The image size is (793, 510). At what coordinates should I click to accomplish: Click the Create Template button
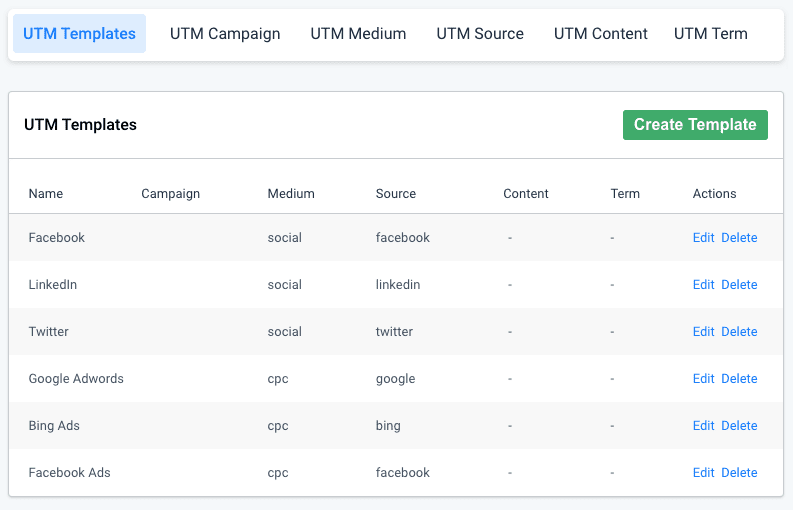point(695,125)
